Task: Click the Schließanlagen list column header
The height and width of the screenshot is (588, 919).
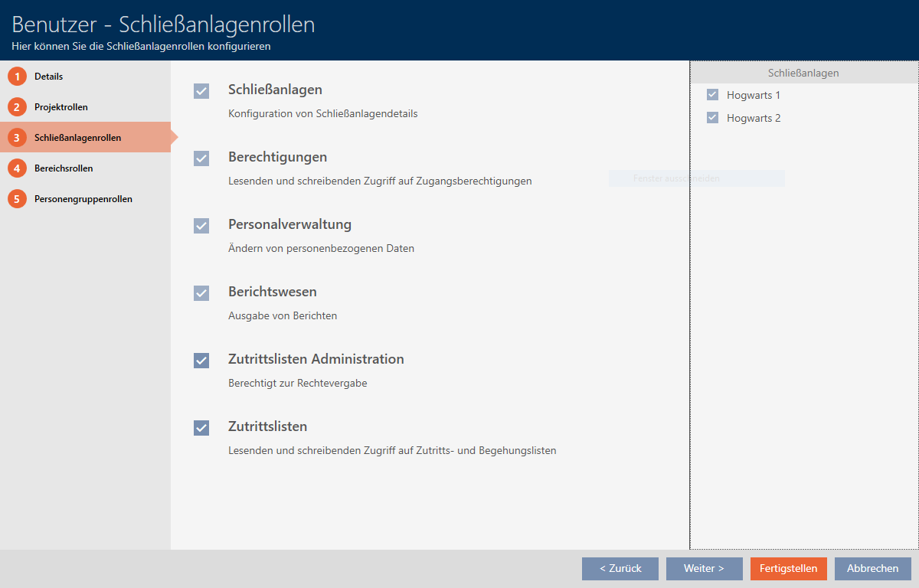Action: 803,73
